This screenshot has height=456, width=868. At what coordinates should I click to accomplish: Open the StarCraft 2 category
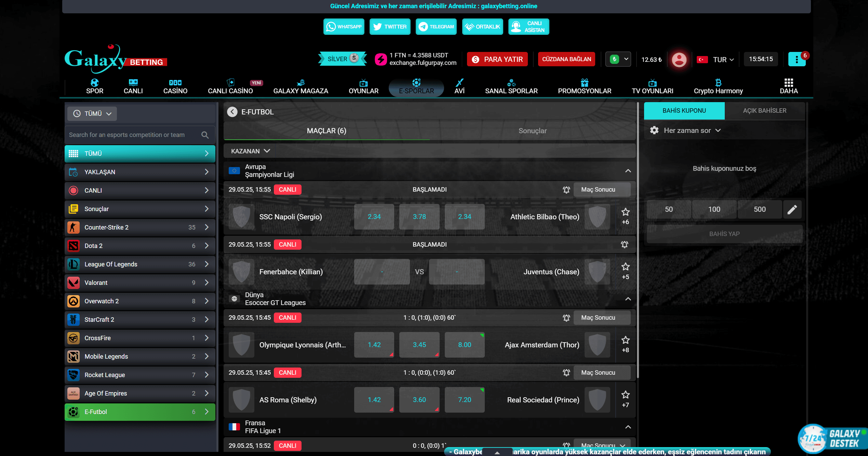tap(140, 320)
